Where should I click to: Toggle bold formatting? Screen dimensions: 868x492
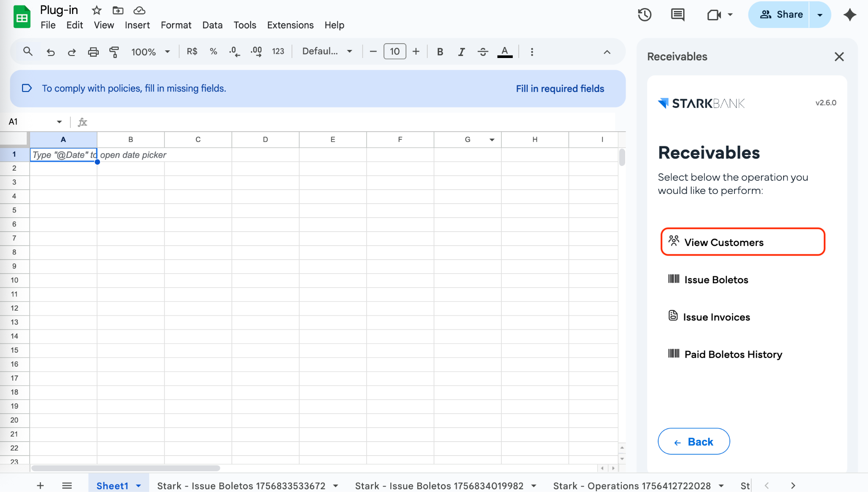point(440,52)
